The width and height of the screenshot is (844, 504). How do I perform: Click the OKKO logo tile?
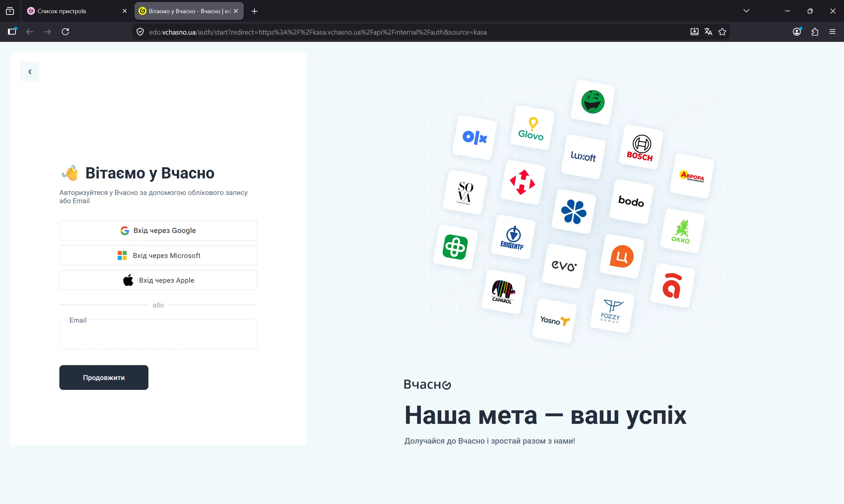pyautogui.click(x=682, y=231)
